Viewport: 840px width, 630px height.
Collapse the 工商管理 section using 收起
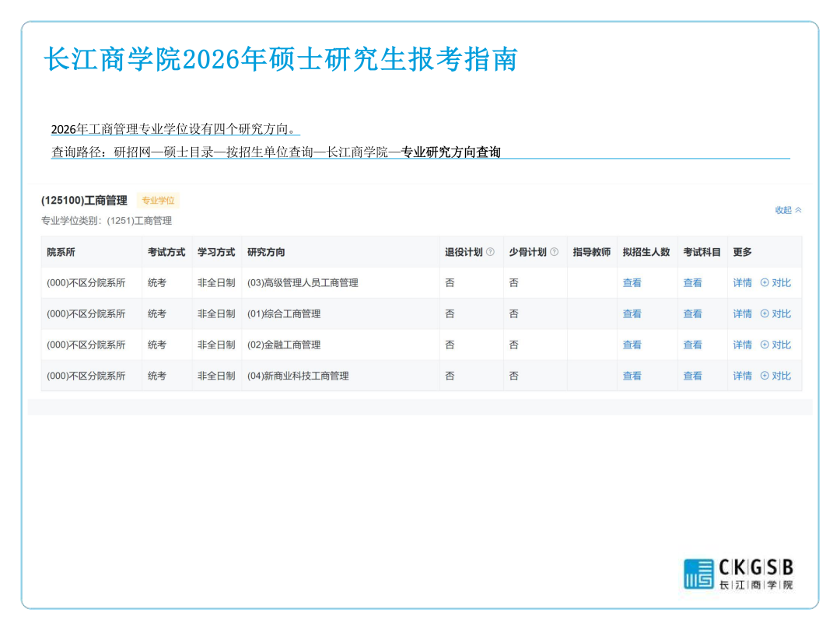[787, 210]
